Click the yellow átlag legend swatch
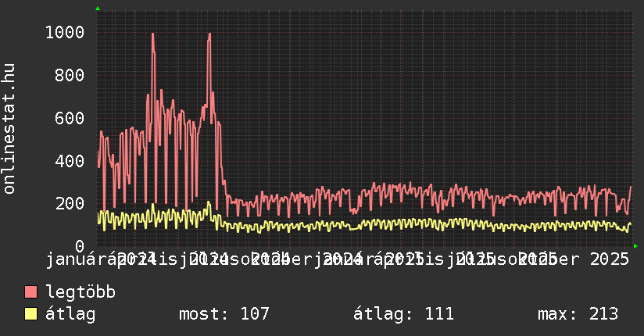 pos(31,314)
